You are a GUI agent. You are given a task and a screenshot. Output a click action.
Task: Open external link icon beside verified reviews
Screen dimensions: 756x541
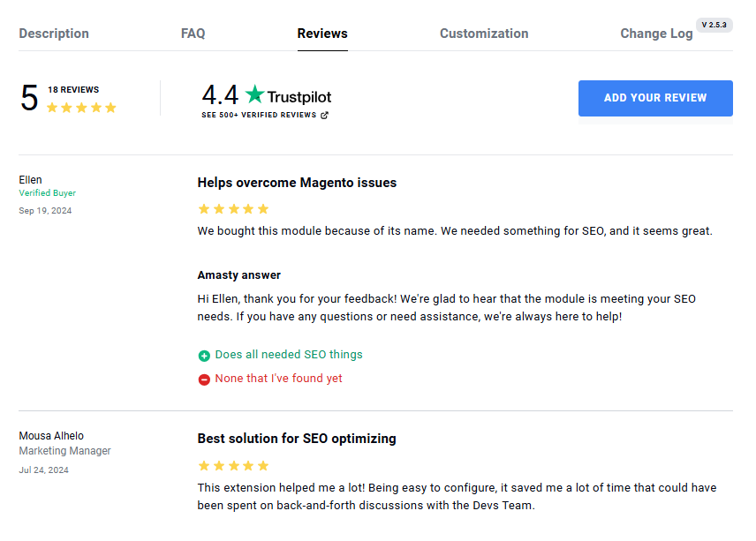[324, 115]
